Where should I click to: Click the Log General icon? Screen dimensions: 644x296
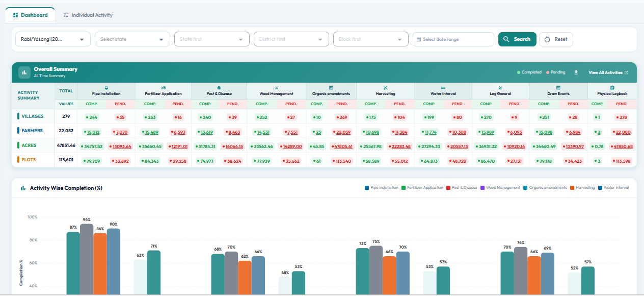pos(500,88)
